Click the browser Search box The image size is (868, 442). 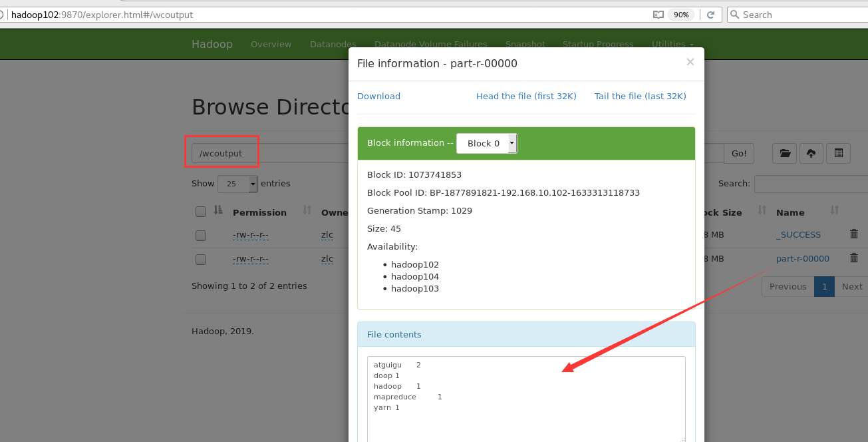click(x=797, y=15)
